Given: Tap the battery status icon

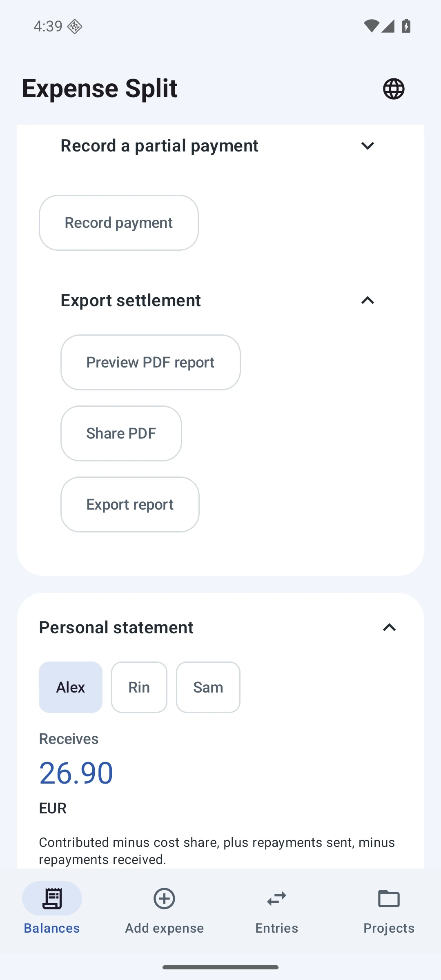Looking at the screenshot, I should pos(406,26).
